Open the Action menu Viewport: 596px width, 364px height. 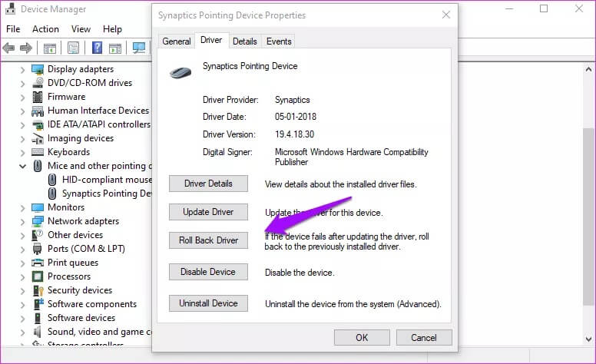pos(45,29)
